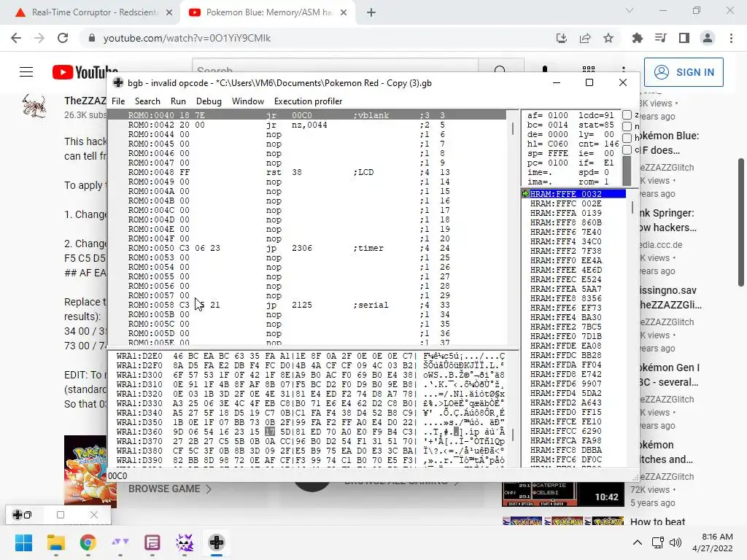Image resolution: width=747 pixels, height=560 pixels.
Task: Open Chrome extensions puzzle icon
Action: point(638,38)
